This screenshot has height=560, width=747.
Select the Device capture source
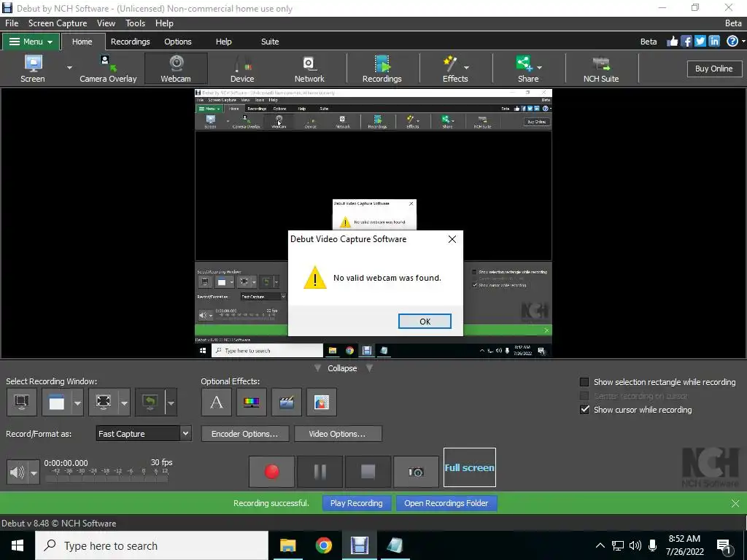click(242, 69)
